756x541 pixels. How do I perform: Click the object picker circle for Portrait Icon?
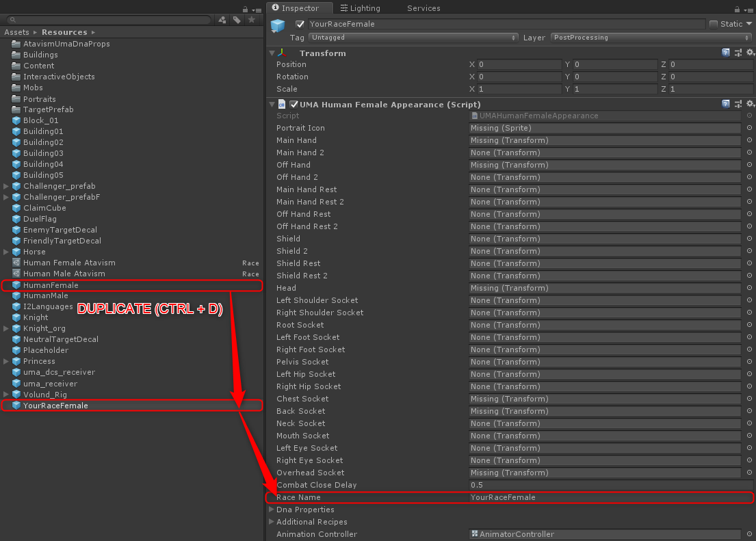click(749, 128)
